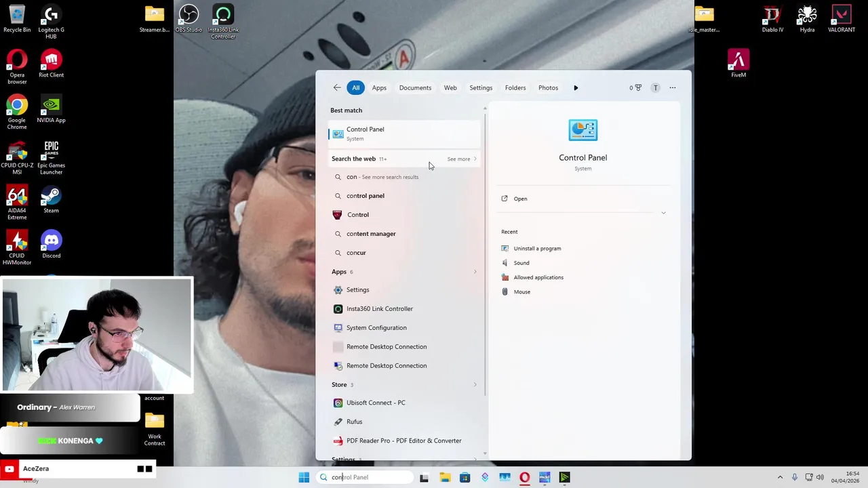This screenshot has height=488, width=868.
Task: Open search panel options ellipsis menu
Action: pyautogui.click(x=673, y=87)
